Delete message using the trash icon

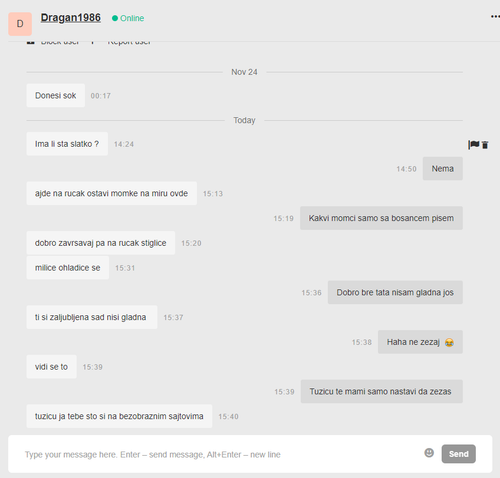(485, 145)
